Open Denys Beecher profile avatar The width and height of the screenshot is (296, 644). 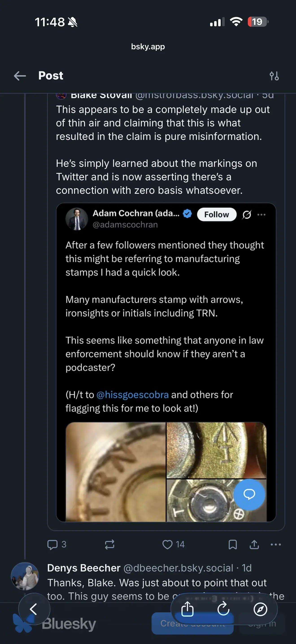[25, 576]
